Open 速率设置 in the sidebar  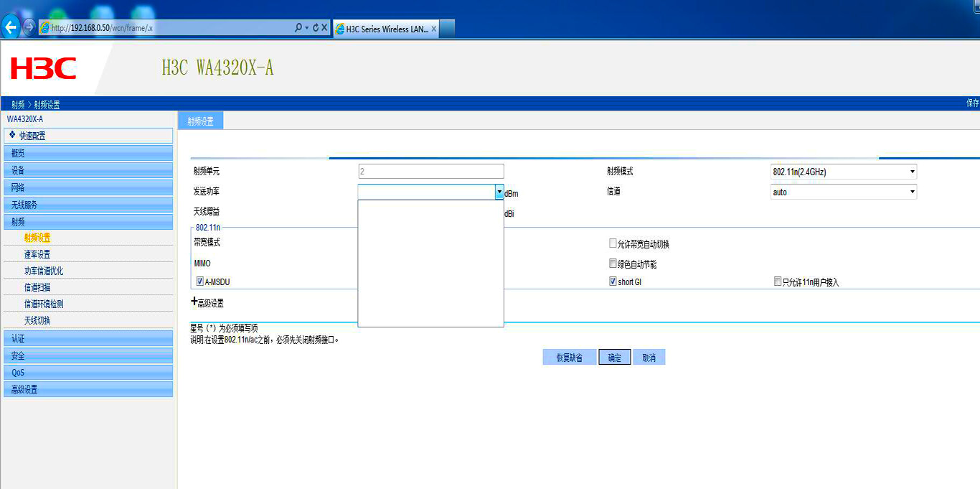(x=37, y=254)
